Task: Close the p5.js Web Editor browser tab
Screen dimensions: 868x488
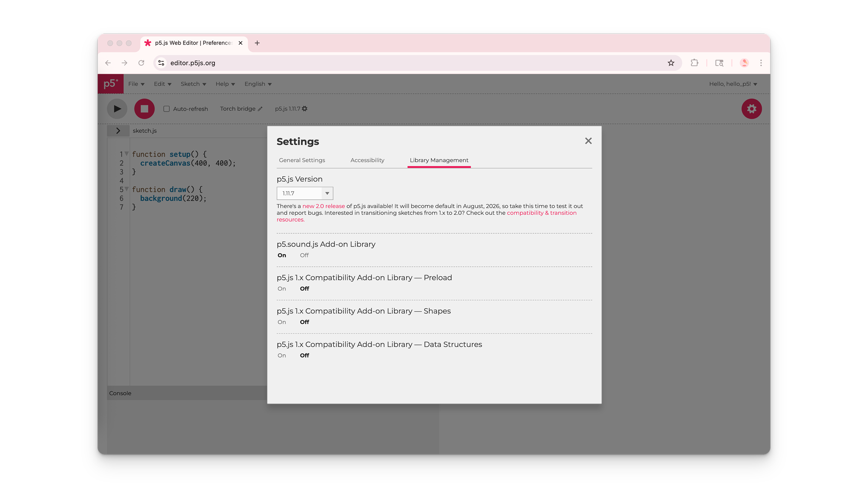Action: [x=240, y=43]
